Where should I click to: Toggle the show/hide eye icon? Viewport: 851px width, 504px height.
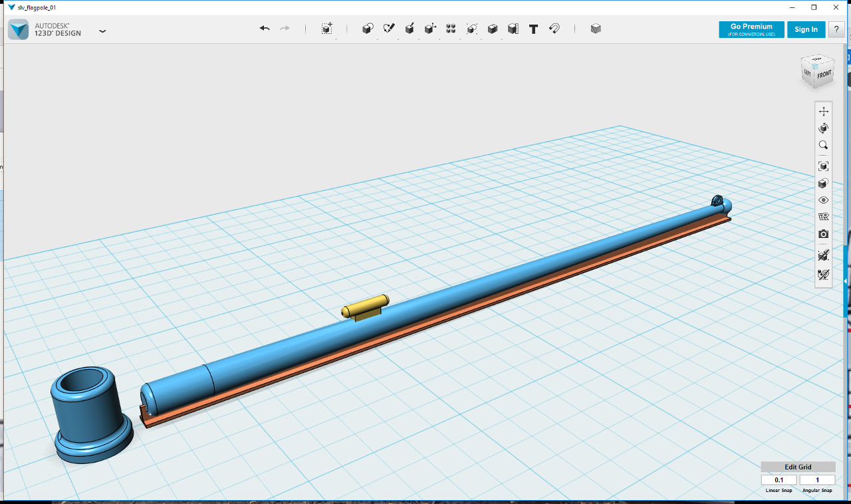(824, 200)
